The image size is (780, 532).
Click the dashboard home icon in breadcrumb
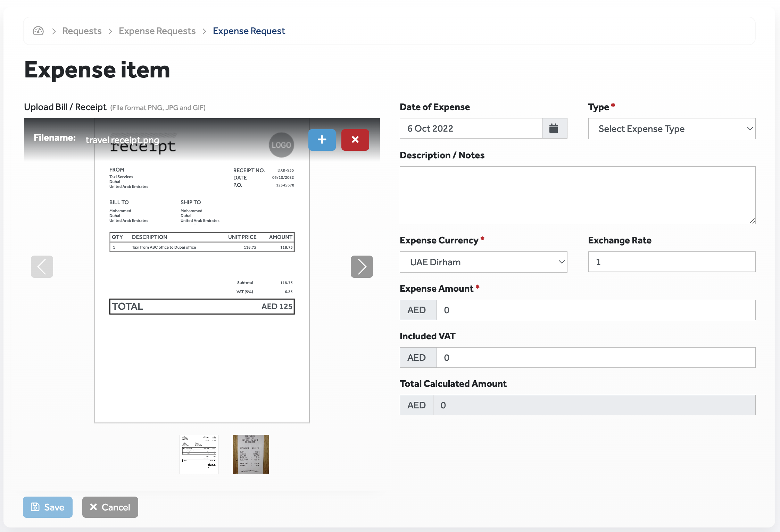(38, 31)
